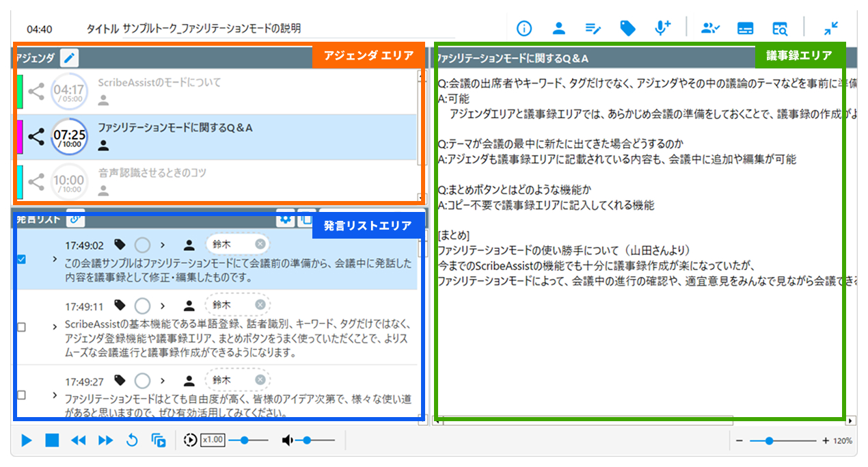Open the gear settings in 発言リスト header
The image size is (868, 467).
[285, 219]
